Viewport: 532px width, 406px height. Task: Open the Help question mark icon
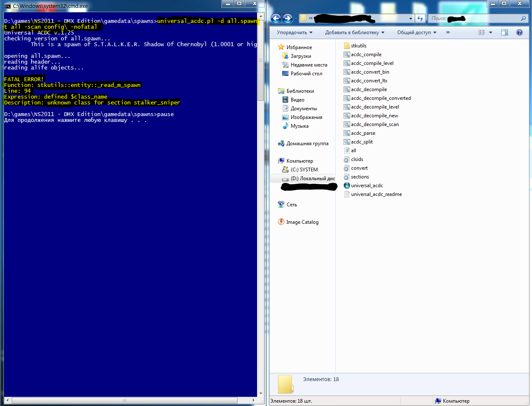(519, 32)
